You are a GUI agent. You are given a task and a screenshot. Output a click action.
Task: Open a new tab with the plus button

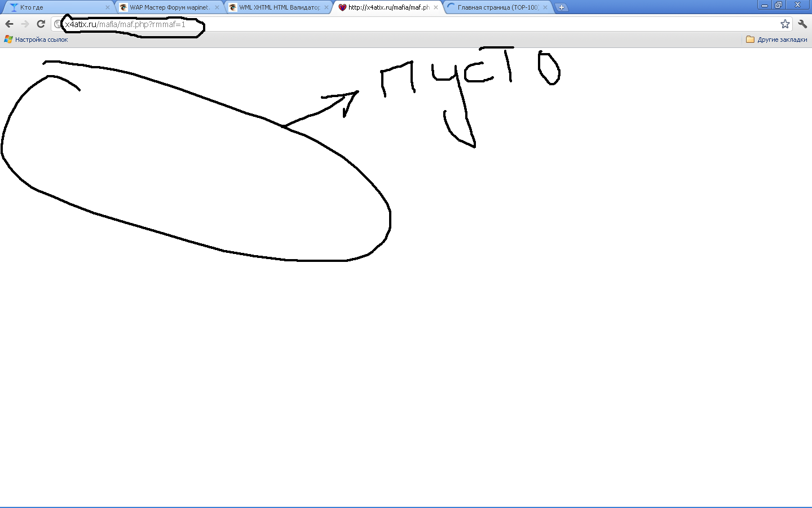pos(561,7)
